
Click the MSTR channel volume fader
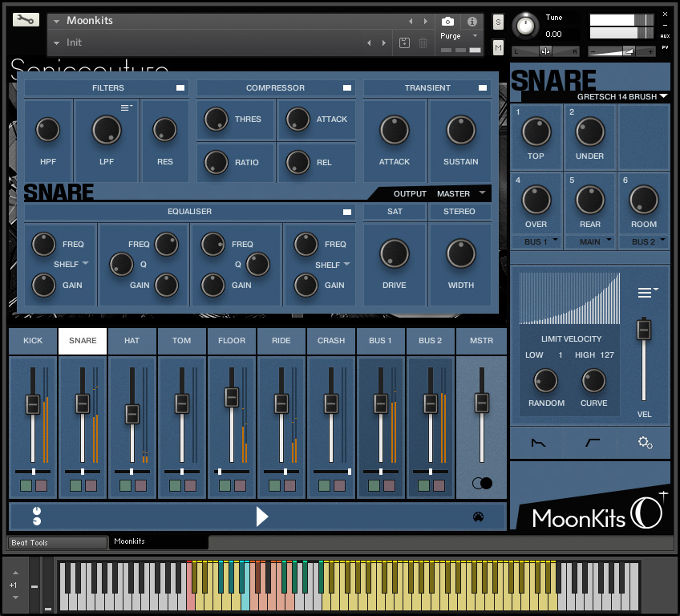(x=481, y=403)
